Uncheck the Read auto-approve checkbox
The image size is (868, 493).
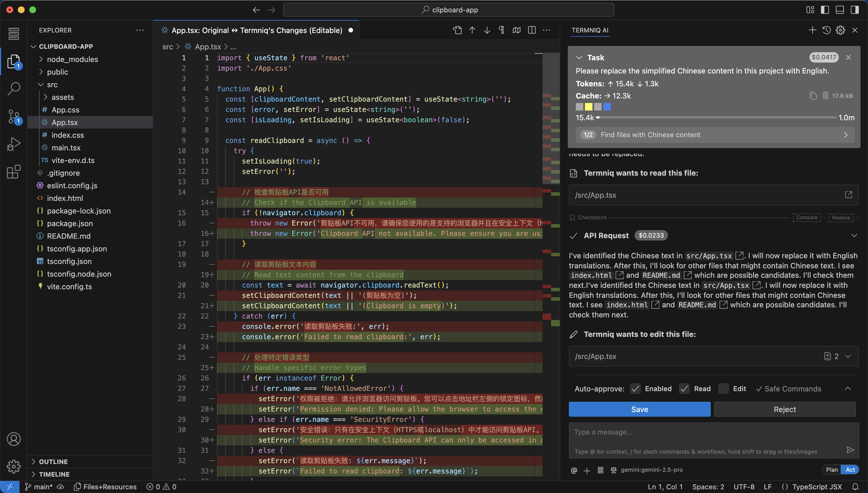point(684,389)
